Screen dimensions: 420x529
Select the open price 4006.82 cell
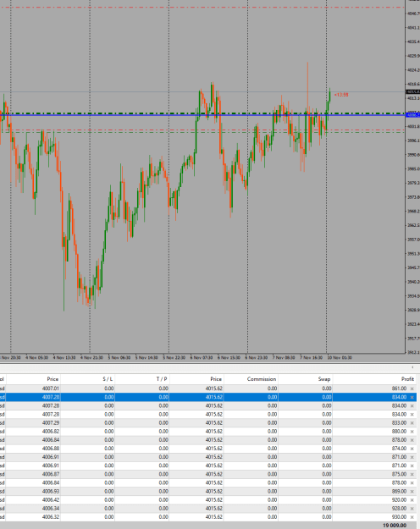51,432
